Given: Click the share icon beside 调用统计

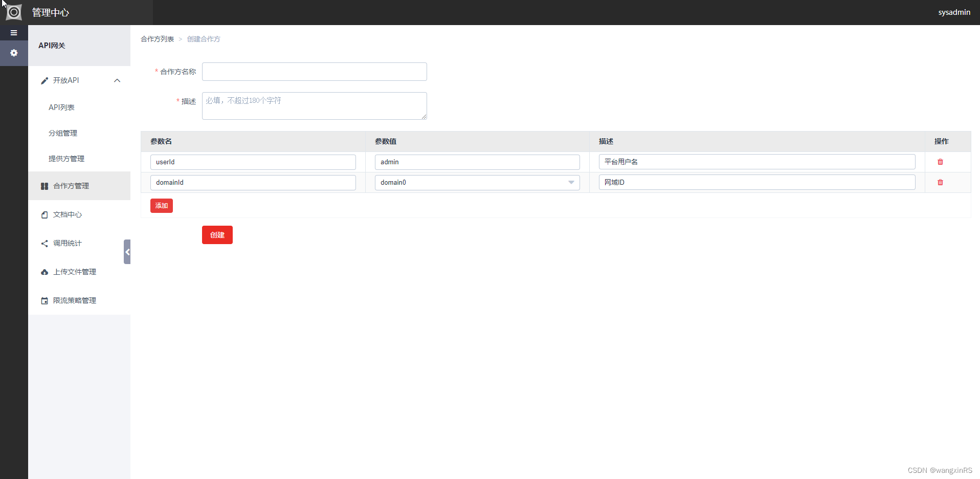Looking at the screenshot, I should [44, 244].
